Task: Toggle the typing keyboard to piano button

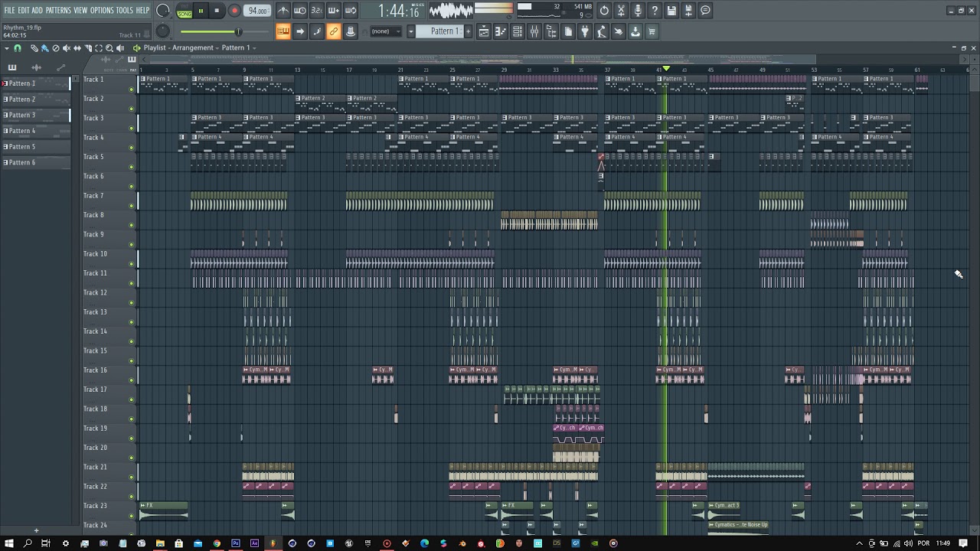Action: click(283, 31)
